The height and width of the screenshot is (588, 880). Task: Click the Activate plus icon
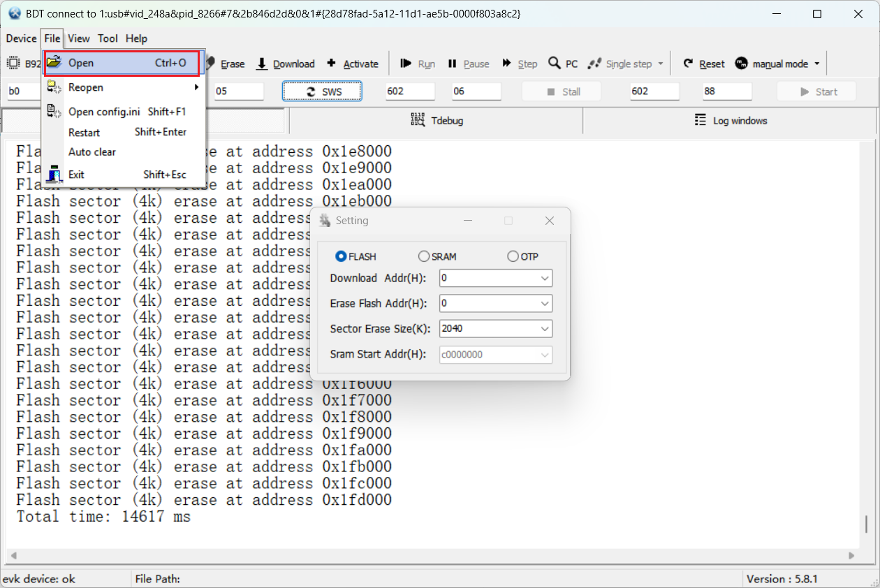(331, 64)
